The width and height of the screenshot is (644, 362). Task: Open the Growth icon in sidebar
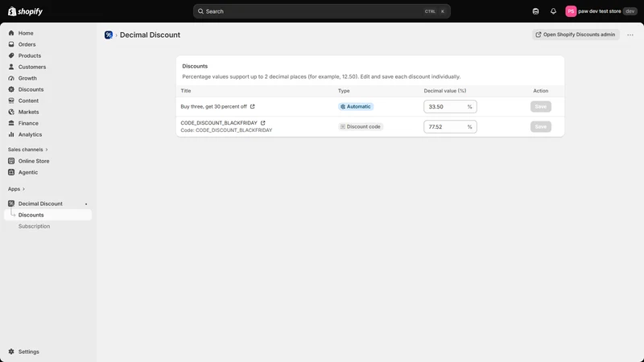(11, 78)
